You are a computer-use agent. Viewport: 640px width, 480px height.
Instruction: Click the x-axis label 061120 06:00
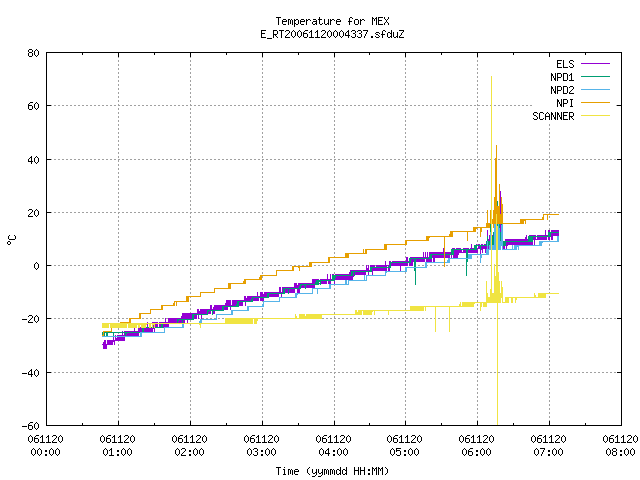(x=476, y=446)
